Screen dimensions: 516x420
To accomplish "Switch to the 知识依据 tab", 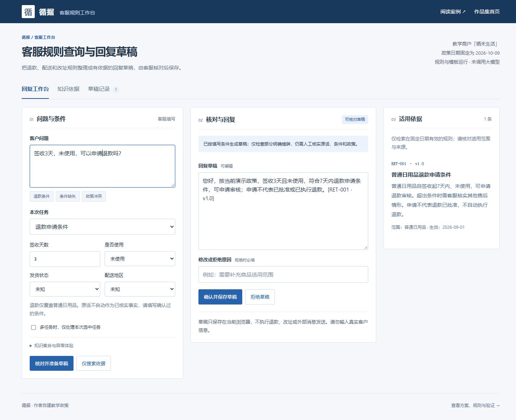I will click(x=68, y=89).
